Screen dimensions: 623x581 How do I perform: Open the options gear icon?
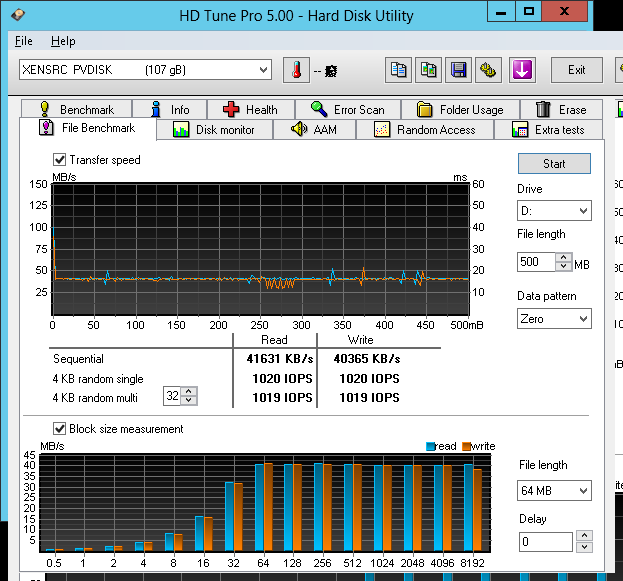click(x=489, y=70)
